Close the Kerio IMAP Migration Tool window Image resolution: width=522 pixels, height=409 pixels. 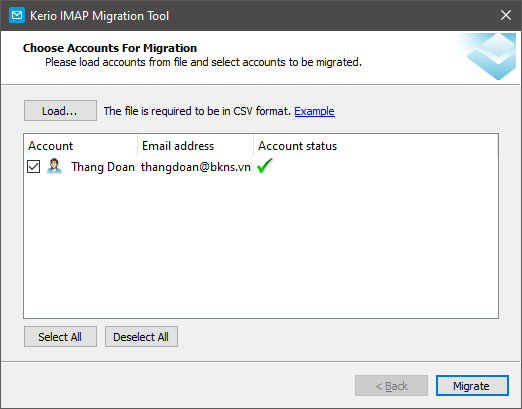506,15
